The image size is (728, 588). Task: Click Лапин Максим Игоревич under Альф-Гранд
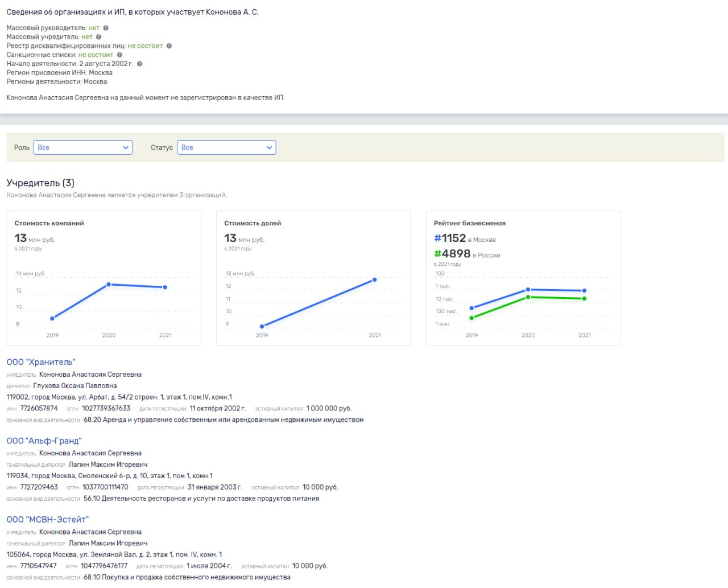point(108,464)
